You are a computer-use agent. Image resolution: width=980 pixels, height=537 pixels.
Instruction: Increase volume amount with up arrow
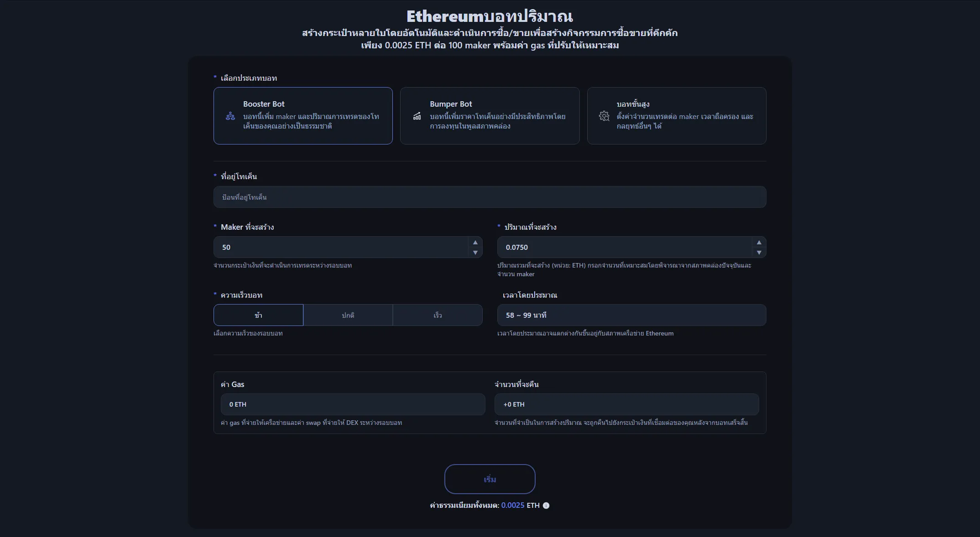click(x=759, y=243)
